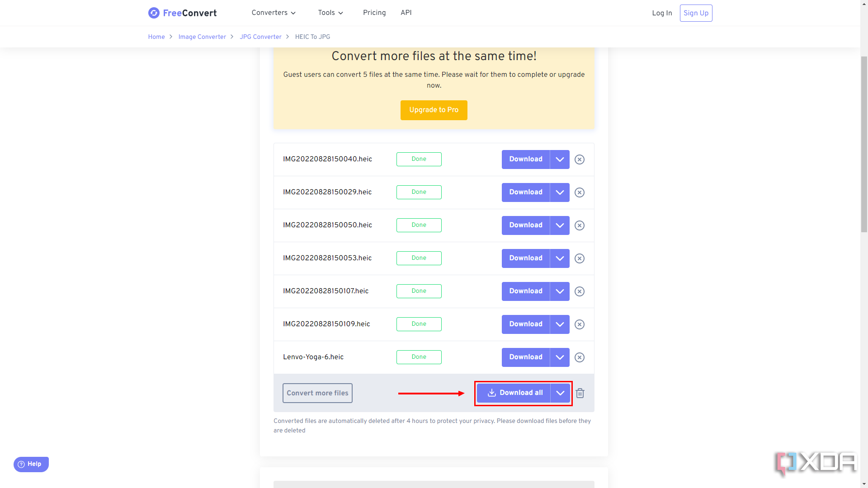Viewport: 868px width, 488px height.
Task: Expand the dropdown chevron on Download all button
Action: point(560,393)
